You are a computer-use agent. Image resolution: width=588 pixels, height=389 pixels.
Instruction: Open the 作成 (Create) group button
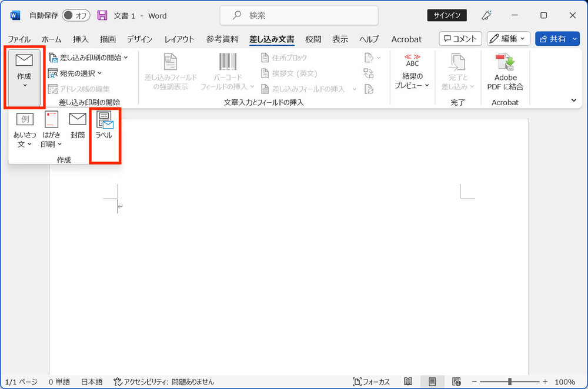point(24,77)
